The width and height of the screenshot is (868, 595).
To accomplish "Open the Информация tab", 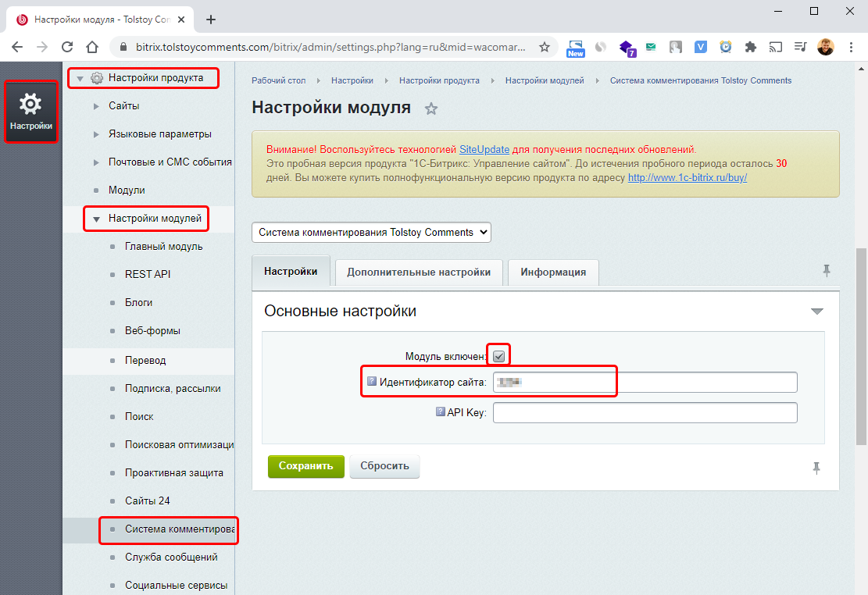I will [x=553, y=273].
